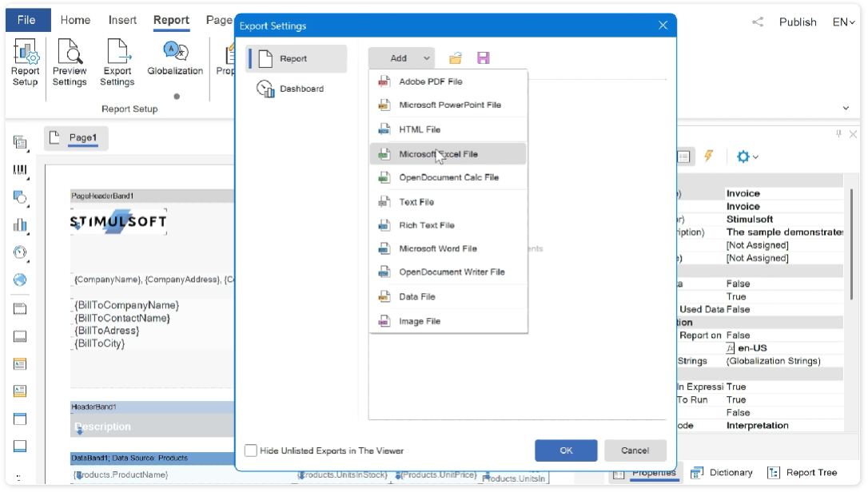
Task: Click the purple save icon in Export Settings
Action: click(484, 58)
